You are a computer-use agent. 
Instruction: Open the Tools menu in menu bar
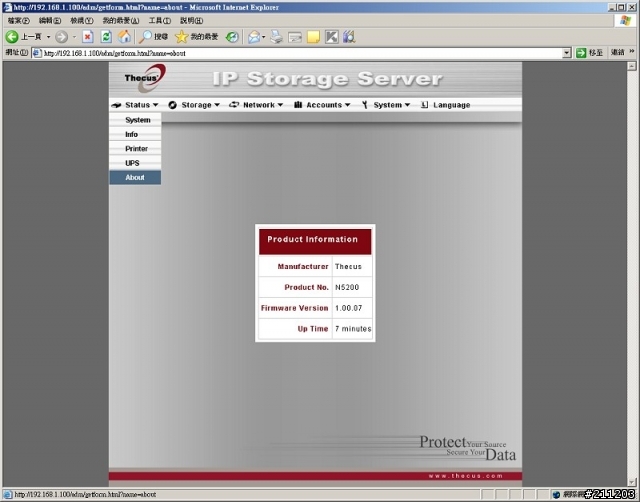coord(160,20)
